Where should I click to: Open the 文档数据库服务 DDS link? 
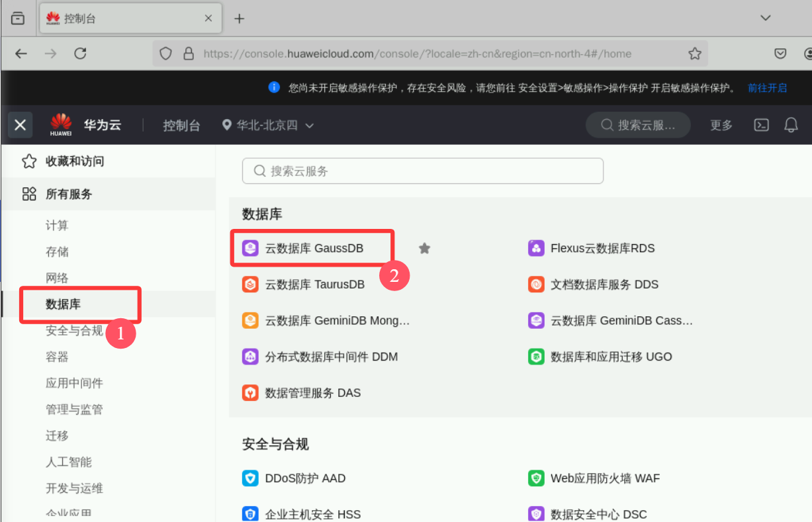coord(605,284)
